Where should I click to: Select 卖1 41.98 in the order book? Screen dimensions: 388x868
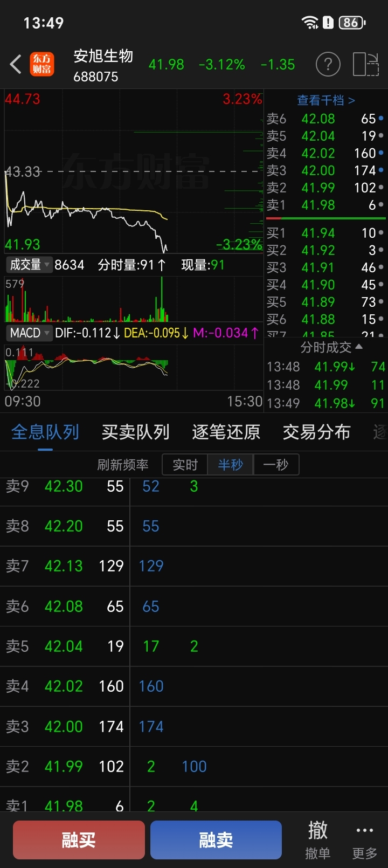325,205
